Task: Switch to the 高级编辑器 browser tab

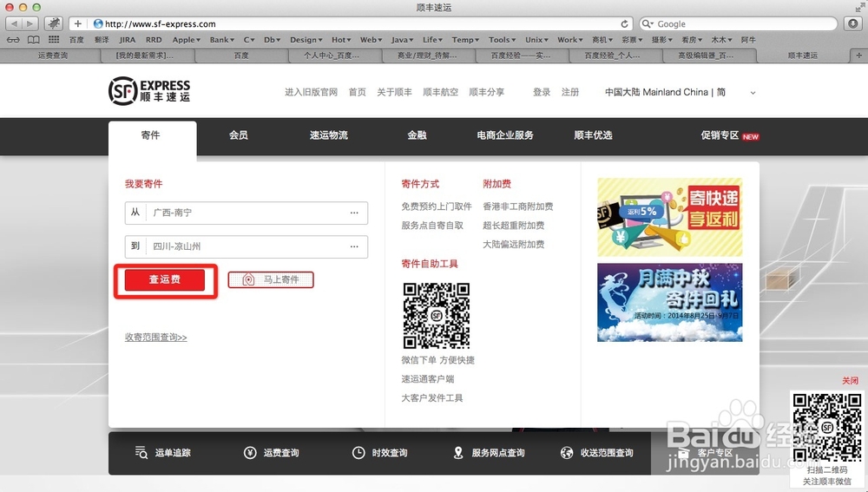Action: (x=705, y=56)
